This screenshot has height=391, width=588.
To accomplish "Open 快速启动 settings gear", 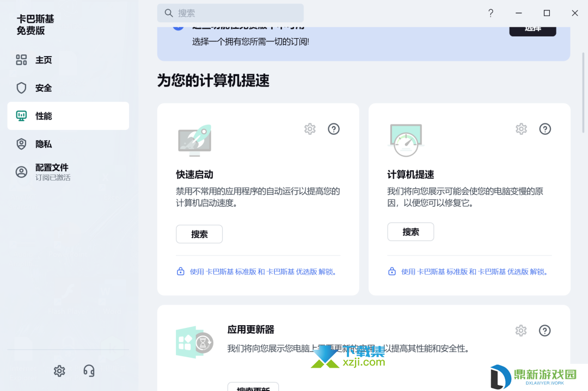I will (x=310, y=129).
